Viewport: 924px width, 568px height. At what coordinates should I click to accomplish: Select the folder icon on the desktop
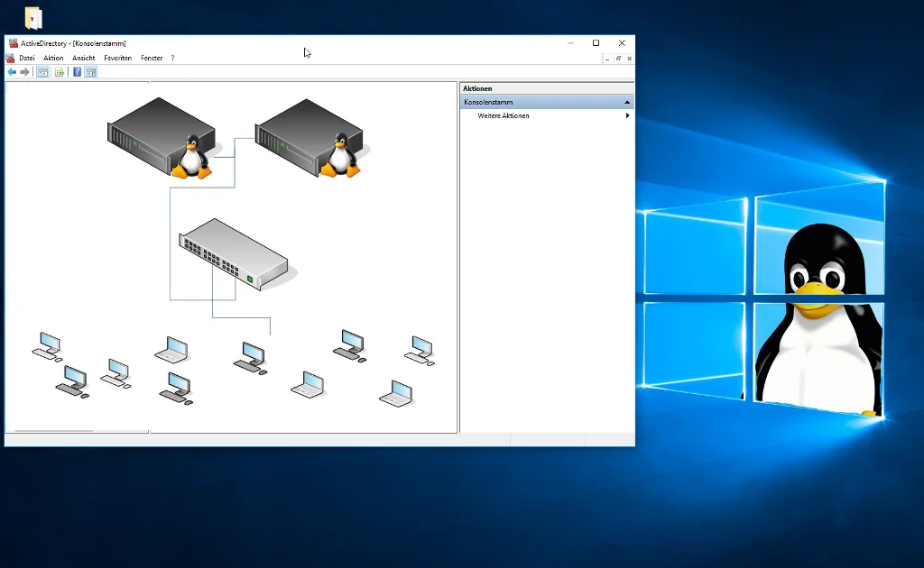click(33, 18)
